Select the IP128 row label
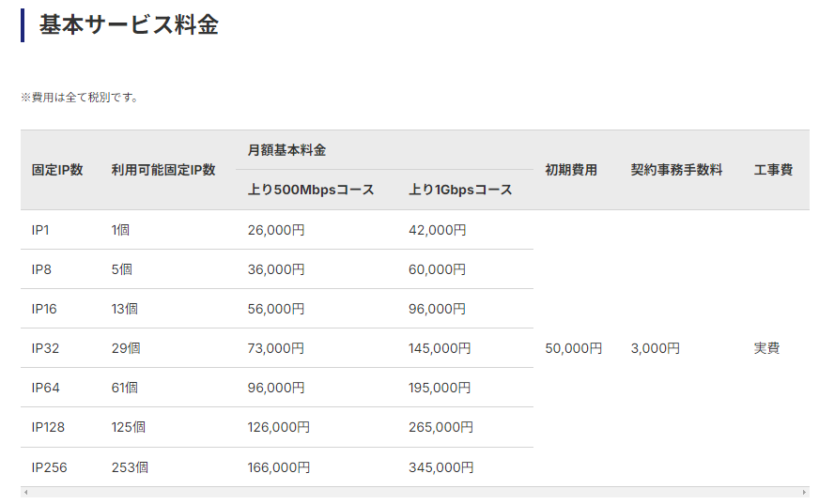819x504 pixels. pos(48,427)
